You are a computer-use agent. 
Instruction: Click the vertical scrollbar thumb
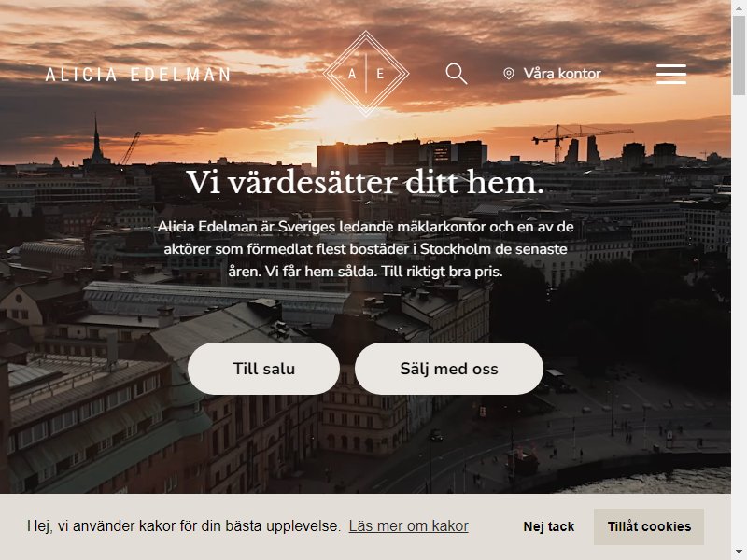click(x=739, y=55)
